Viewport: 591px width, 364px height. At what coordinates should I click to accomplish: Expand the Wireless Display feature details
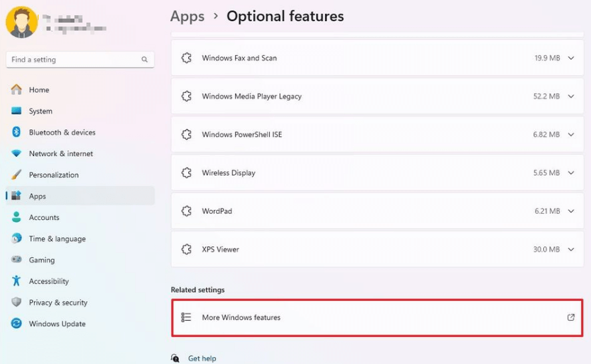[570, 173]
